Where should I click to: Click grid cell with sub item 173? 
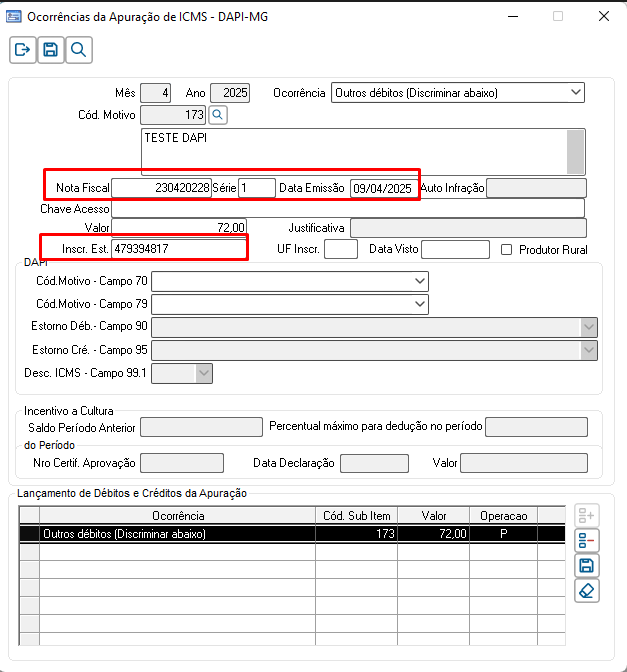[x=357, y=534]
